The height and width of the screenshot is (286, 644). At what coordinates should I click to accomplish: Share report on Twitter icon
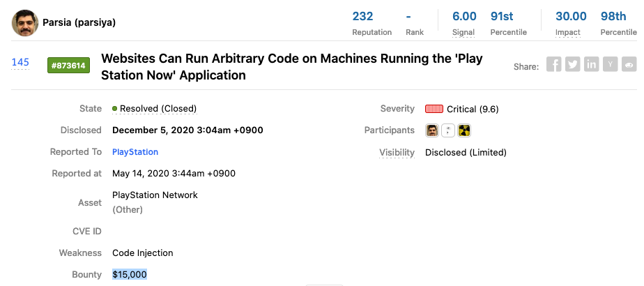coord(572,64)
